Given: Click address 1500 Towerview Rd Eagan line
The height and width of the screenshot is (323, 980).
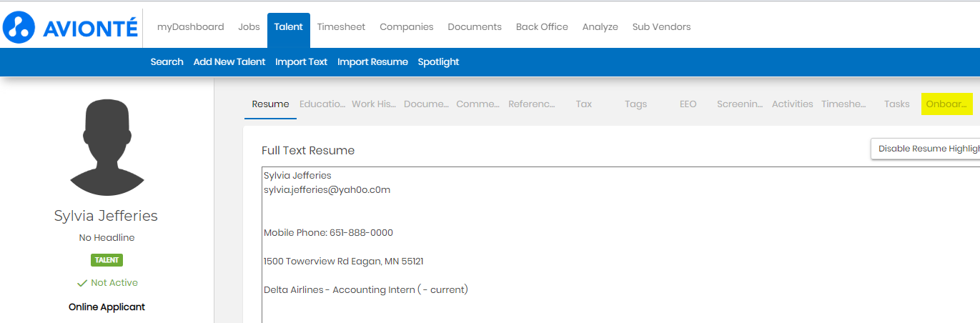Looking at the screenshot, I should pyautogui.click(x=343, y=262).
